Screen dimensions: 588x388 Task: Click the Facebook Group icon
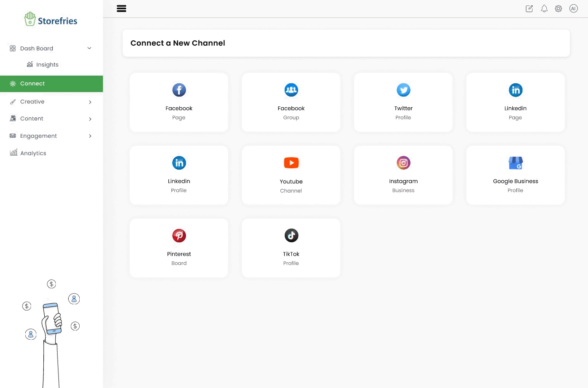pyautogui.click(x=291, y=90)
